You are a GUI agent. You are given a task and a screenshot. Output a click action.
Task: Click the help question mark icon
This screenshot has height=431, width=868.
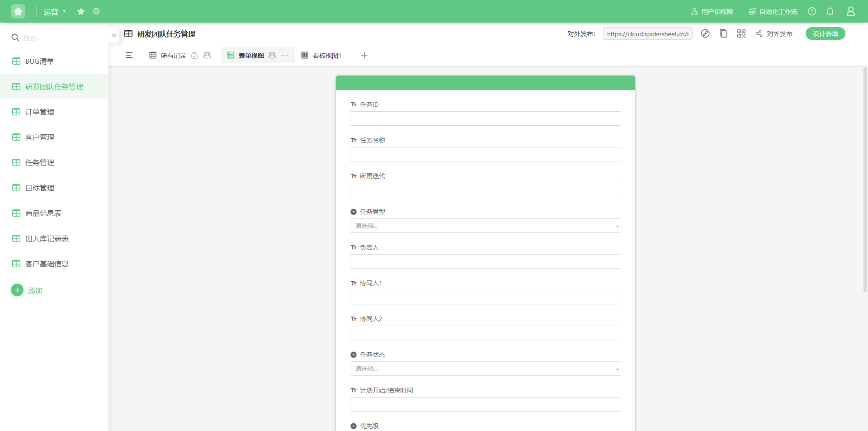812,11
